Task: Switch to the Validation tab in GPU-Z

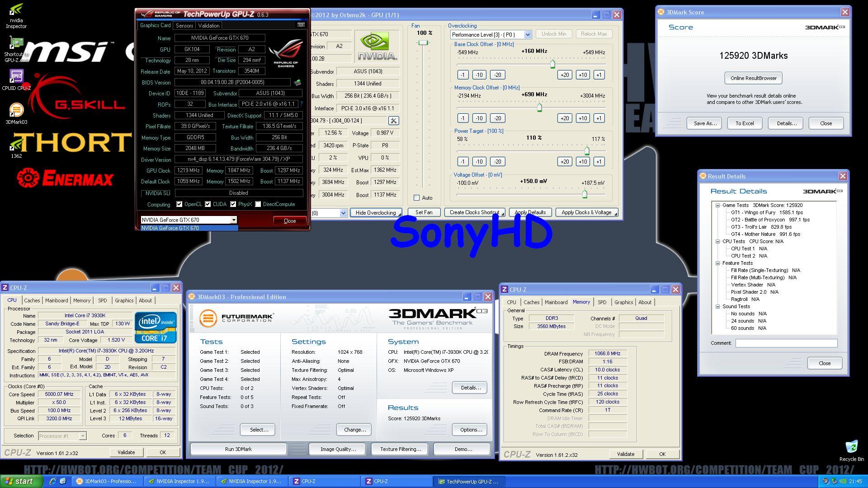Action: (x=209, y=26)
